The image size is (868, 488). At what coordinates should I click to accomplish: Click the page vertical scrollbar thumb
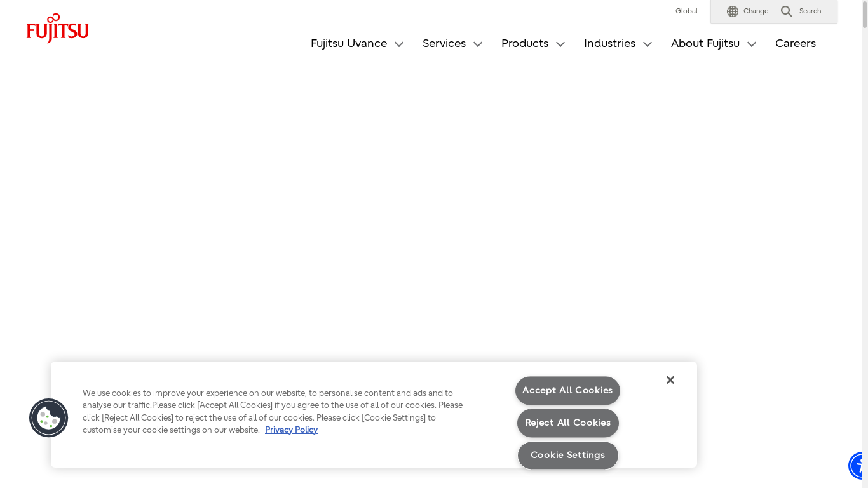click(x=865, y=14)
